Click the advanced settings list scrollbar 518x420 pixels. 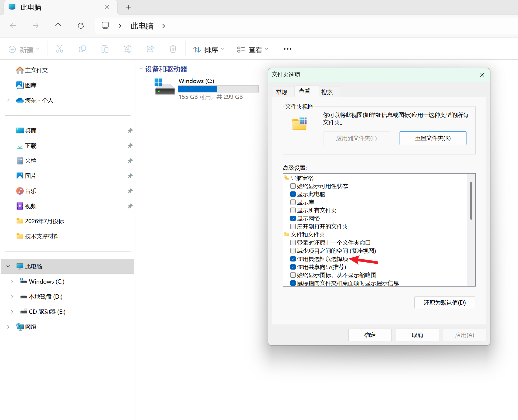tap(471, 201)
